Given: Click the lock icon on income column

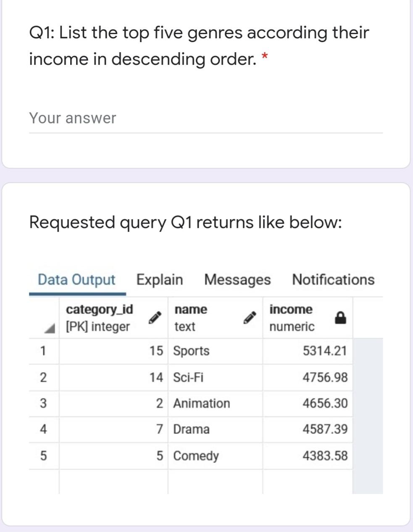Looking at the screenshot, I should click(341, 318).
